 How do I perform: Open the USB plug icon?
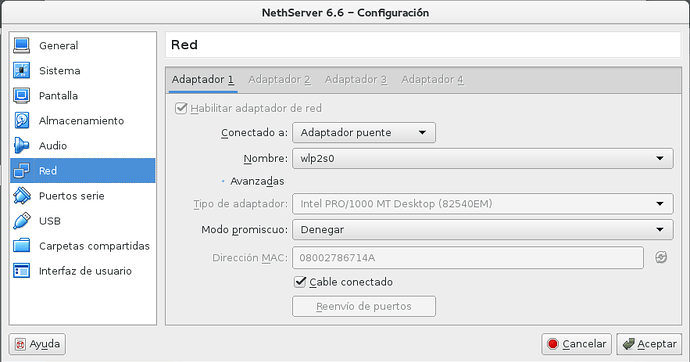coord(22,221)
